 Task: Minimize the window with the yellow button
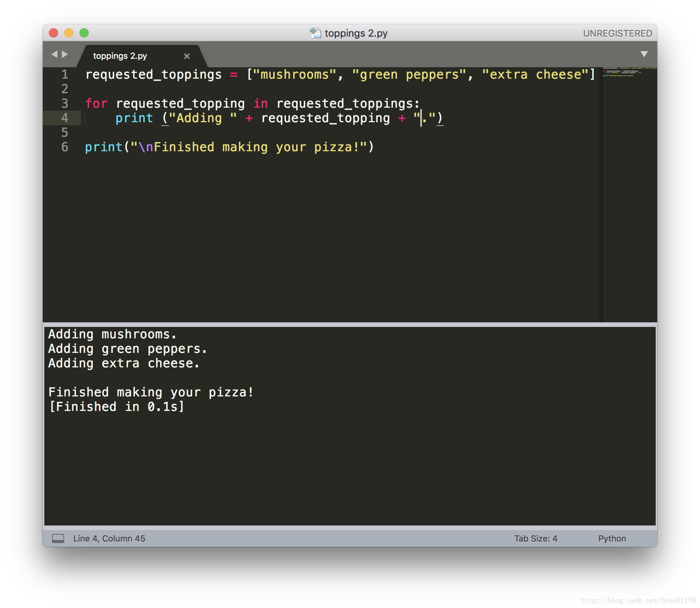click(69, 33)
